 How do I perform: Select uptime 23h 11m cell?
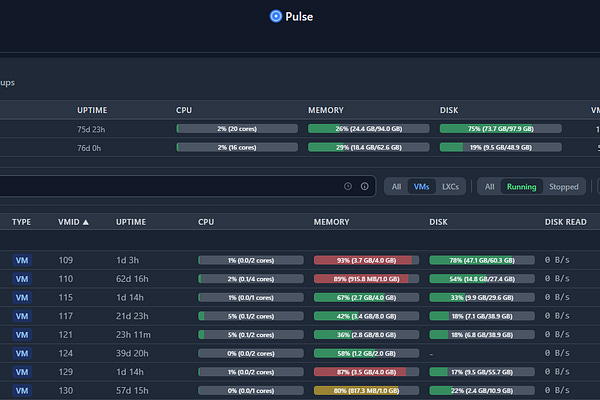(133, 335)
